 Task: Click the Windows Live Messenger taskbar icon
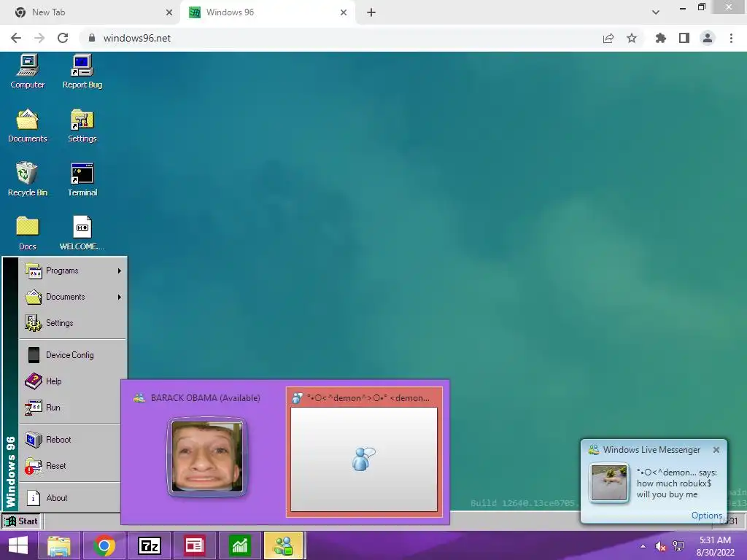pyautogui.click(x=284, y=545)
